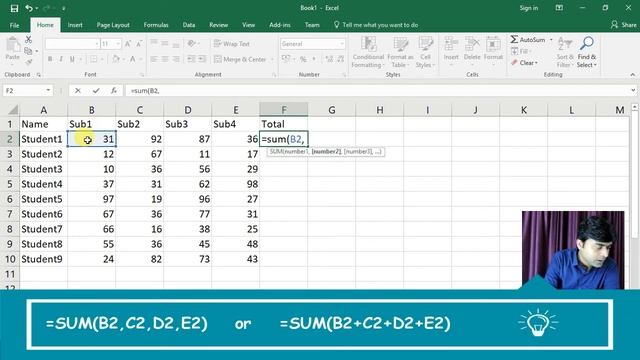Click the vertical scrollbar thumb
640x360 pixels.
pyautogui.click(x=635, y=176)
